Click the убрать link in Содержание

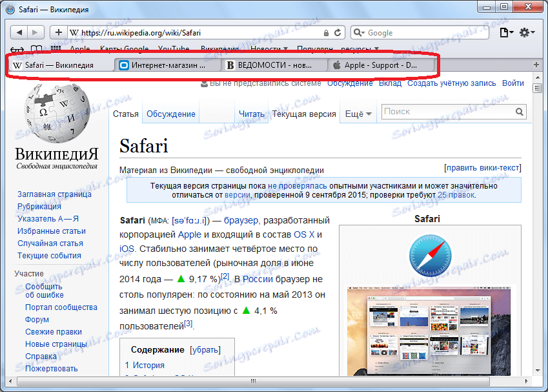click(x=205, y=349)
